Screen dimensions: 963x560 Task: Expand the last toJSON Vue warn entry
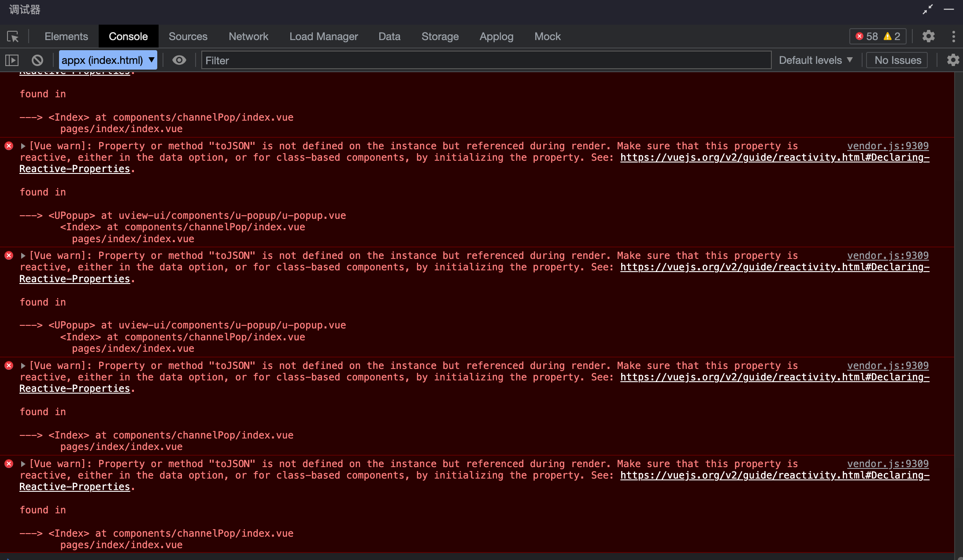pyautogui.click(x=23, y=464)
